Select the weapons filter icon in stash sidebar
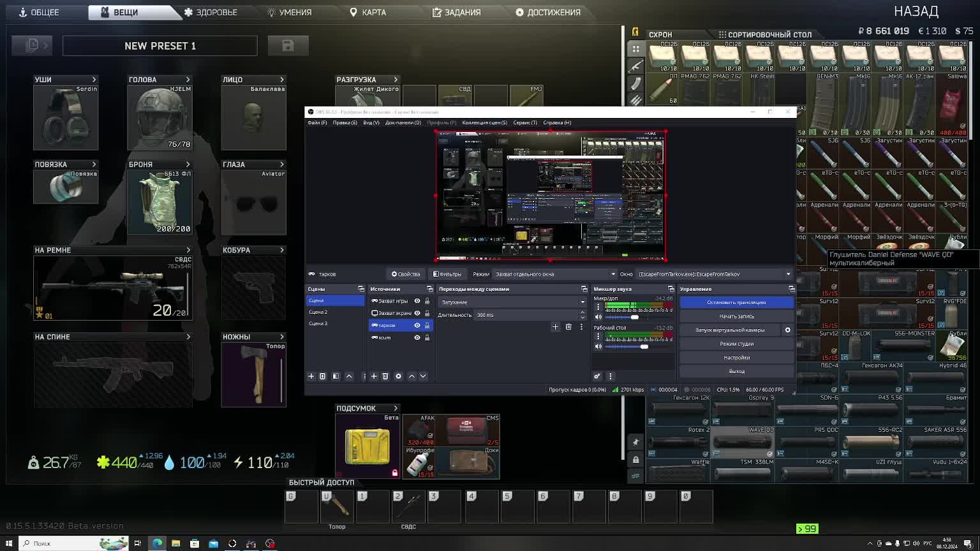The image size is (980, 551). click(635, 66)
